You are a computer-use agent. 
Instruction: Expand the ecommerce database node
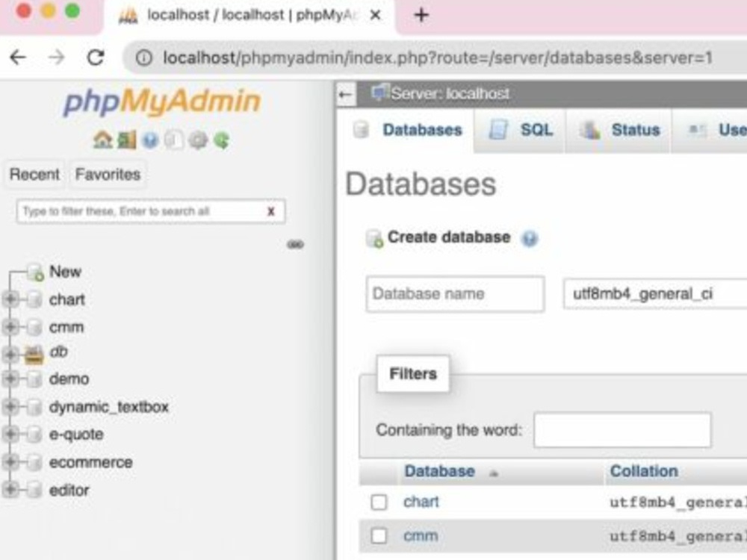(x=10, y=461)
